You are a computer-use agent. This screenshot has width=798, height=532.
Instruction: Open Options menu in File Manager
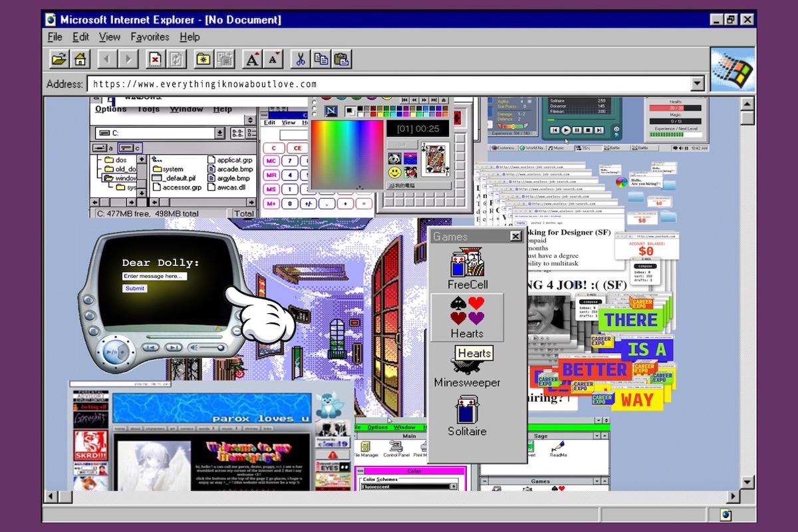click(110, 109)
